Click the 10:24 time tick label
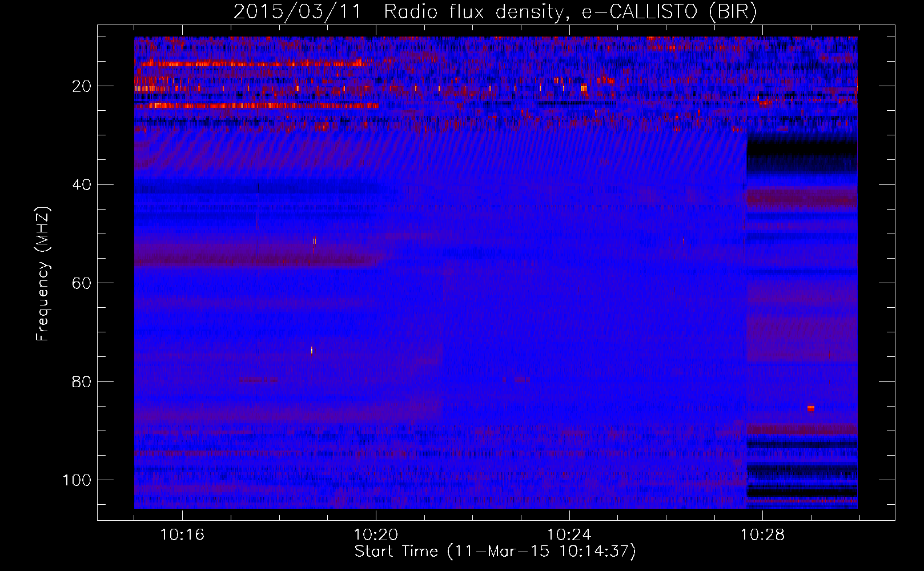This screenshot has width=924, height=571. coord(569,534)
